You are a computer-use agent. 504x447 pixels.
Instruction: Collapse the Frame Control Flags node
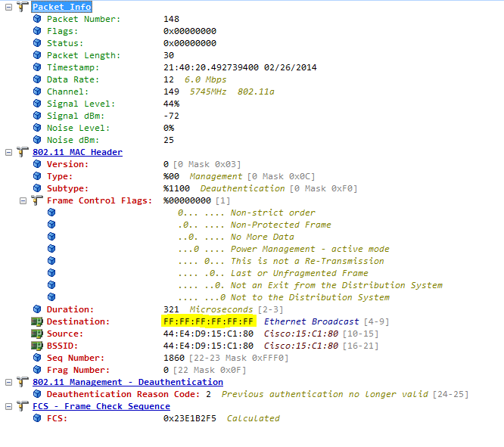pyautogui.click(x=23, y=200)
